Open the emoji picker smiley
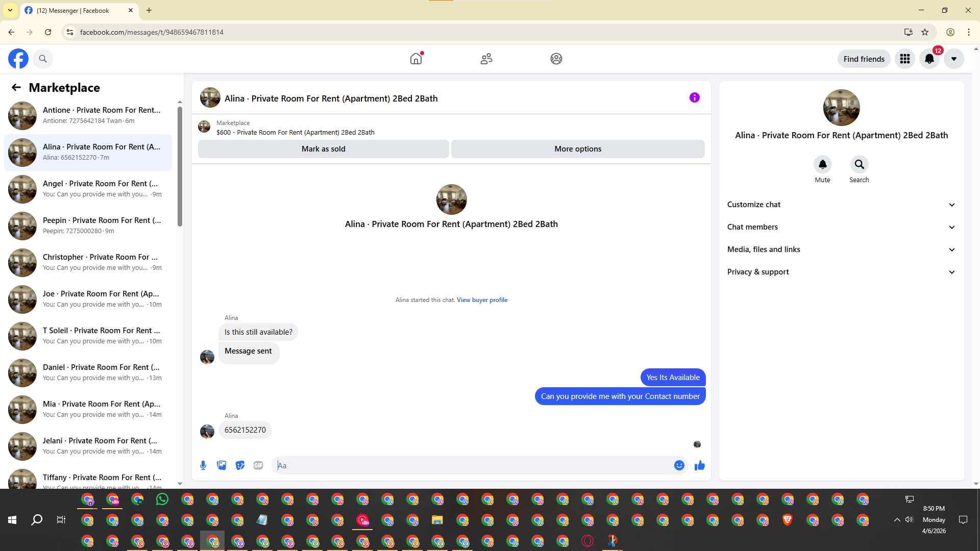This screenshot has width=980, height=551. point(679,465)
